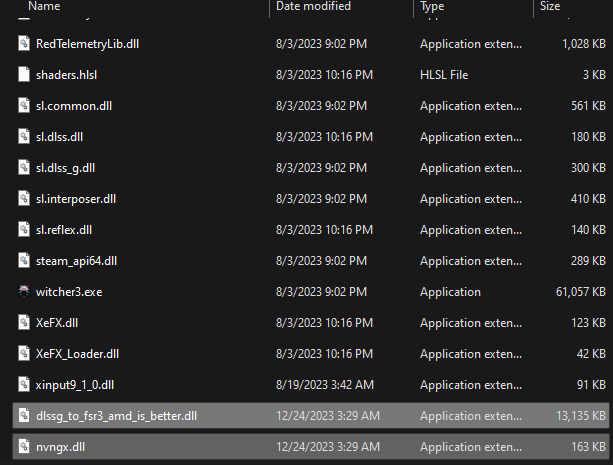Sort files by the Name column header

[x=44, y=6]
